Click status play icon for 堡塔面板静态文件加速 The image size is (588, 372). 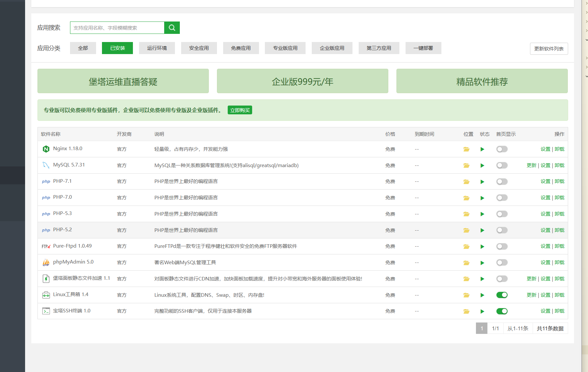(482, 279)
